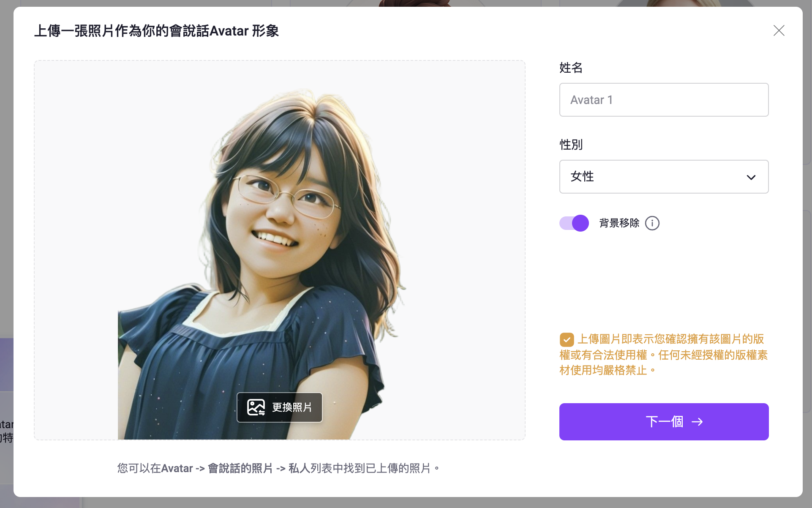Click the right arrow icon in 下一個
Screen dimensions: 812x508
(x=697, y=422)
